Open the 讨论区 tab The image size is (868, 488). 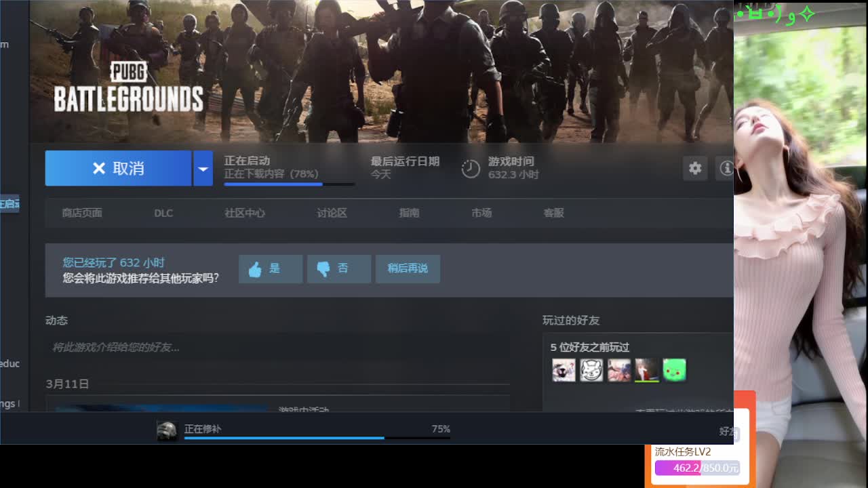click(x=332, y=213)
